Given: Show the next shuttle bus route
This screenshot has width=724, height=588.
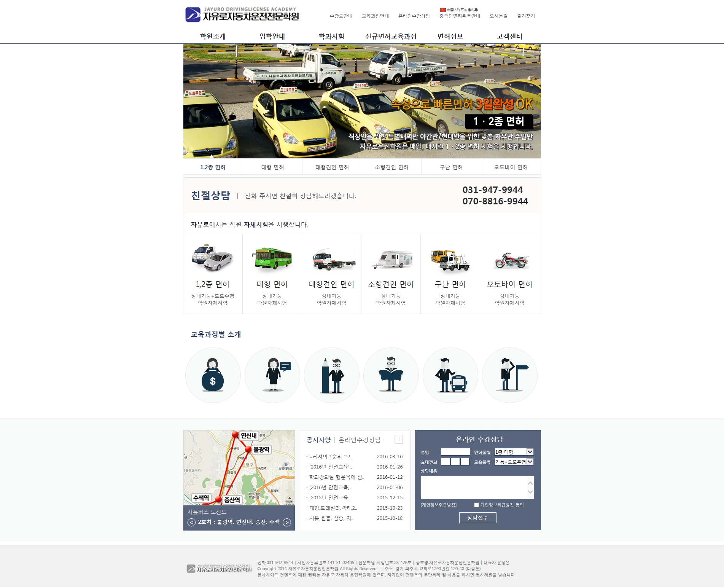Looking at the screenshot, I should [287, 523].
